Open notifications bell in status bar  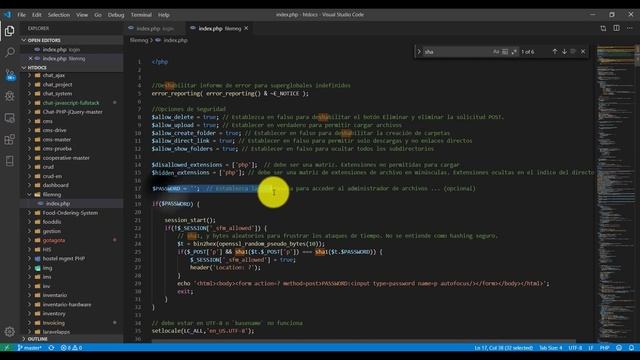(x=631, y=348)
